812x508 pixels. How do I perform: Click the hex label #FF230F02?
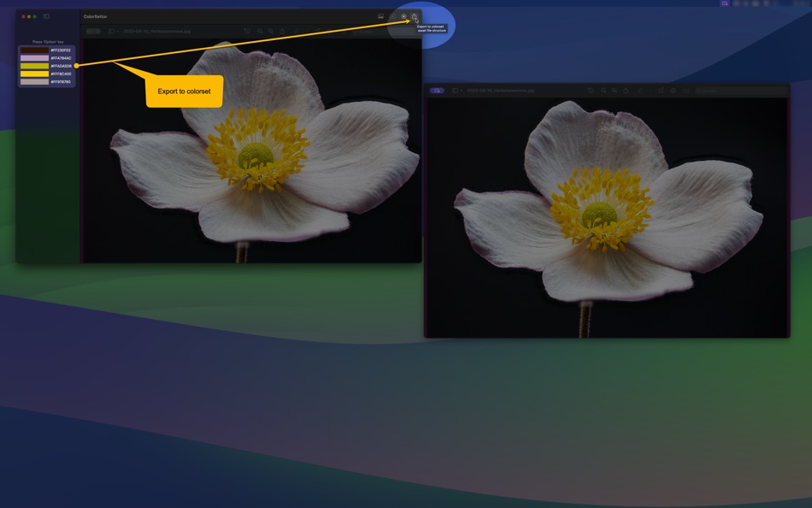(x=61, y=50)
